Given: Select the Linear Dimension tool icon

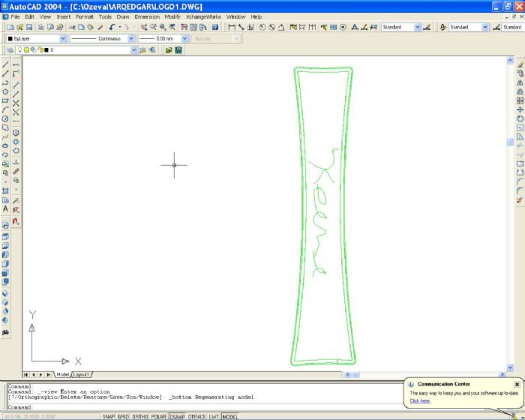Looking at the screenshot, I should (x=231, y=27).
